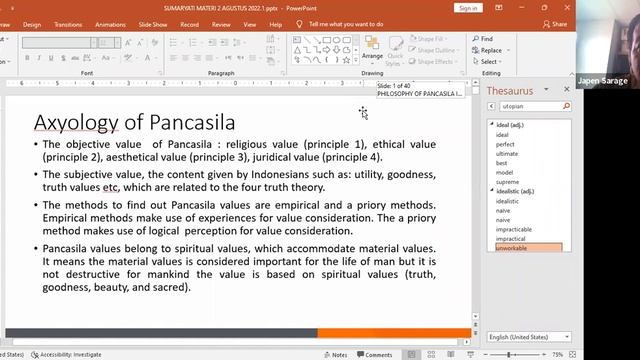Image resolution: width=640 pixels, height=360 pixels.
Task: Collapse the 'idealistic (adj.)' thesaurus group
Action: (492, 190)
